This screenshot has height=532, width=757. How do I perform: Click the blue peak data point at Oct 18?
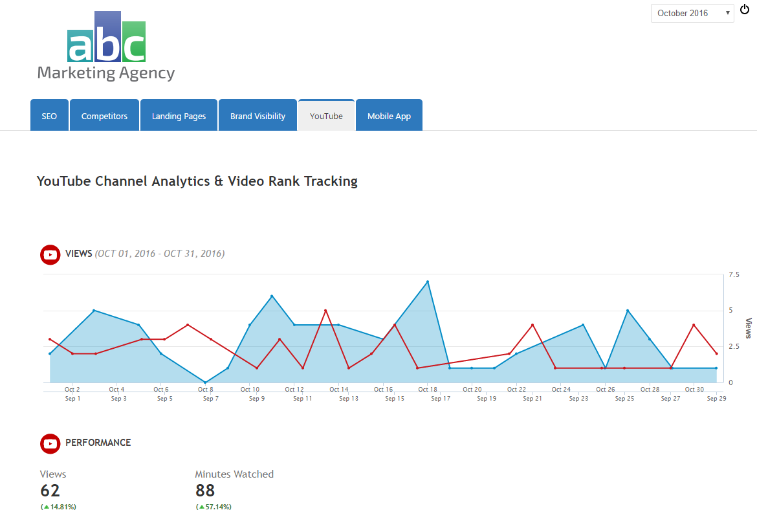(x=428, y=282)
